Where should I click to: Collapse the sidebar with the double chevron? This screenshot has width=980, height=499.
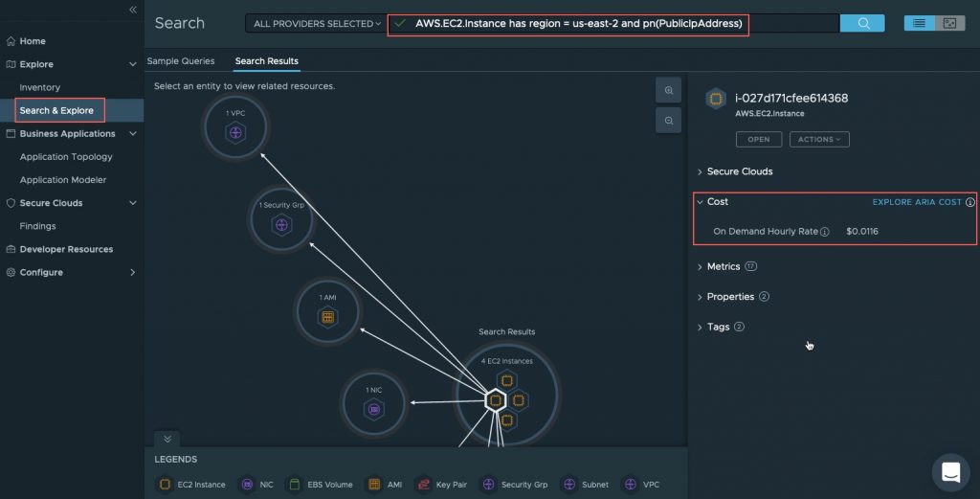point(132,10)
